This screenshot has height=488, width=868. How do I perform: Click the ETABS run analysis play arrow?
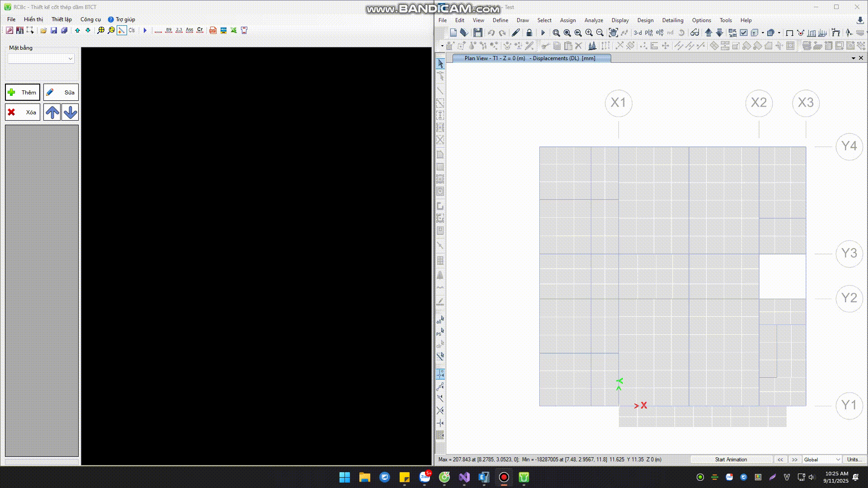point(543,33)
